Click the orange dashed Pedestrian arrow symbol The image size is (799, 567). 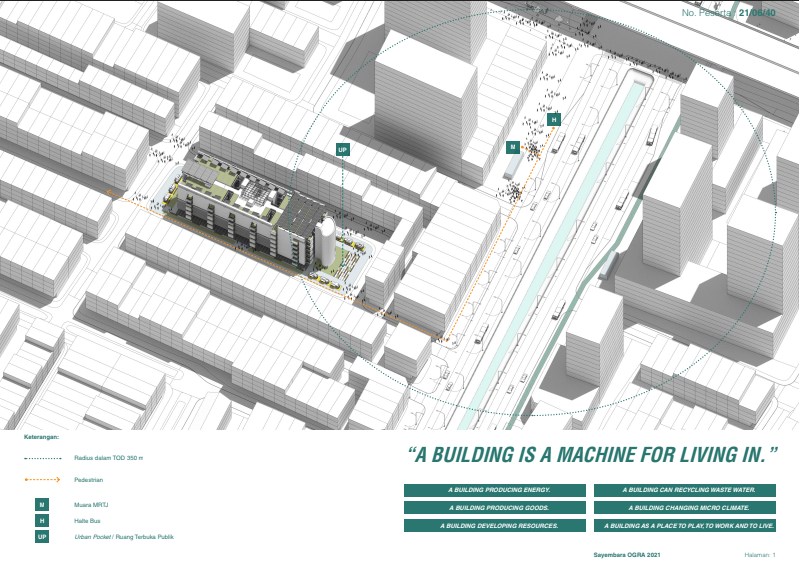click(43, 480)
